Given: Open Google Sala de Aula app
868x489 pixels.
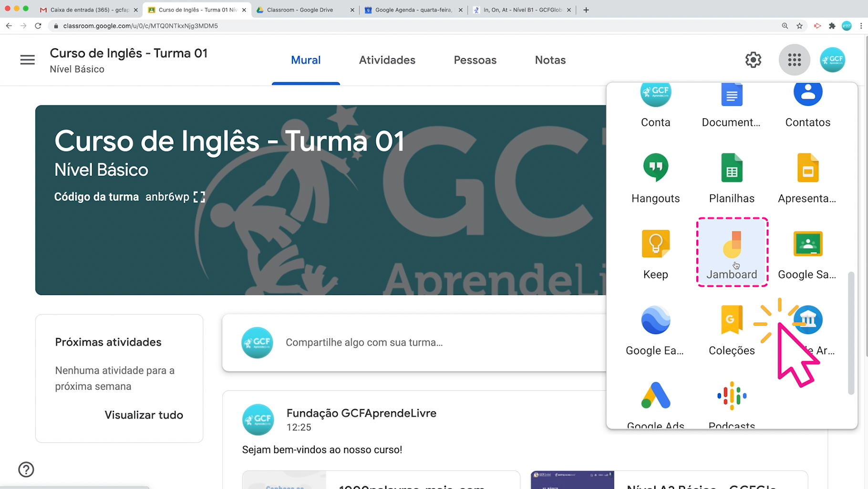Looking at the screenshot, I should coord(807,255).
